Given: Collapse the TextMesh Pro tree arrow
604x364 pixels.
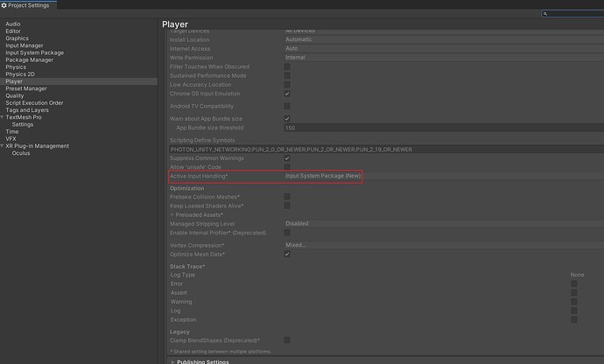Looking at the screenshot, I should click(x=3, y=116).
